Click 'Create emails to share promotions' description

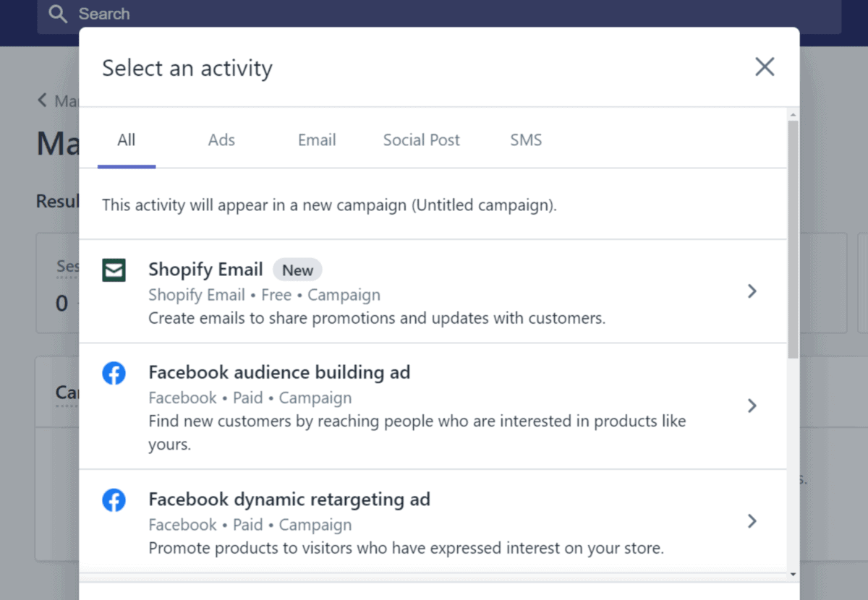[x=377, y=318]
